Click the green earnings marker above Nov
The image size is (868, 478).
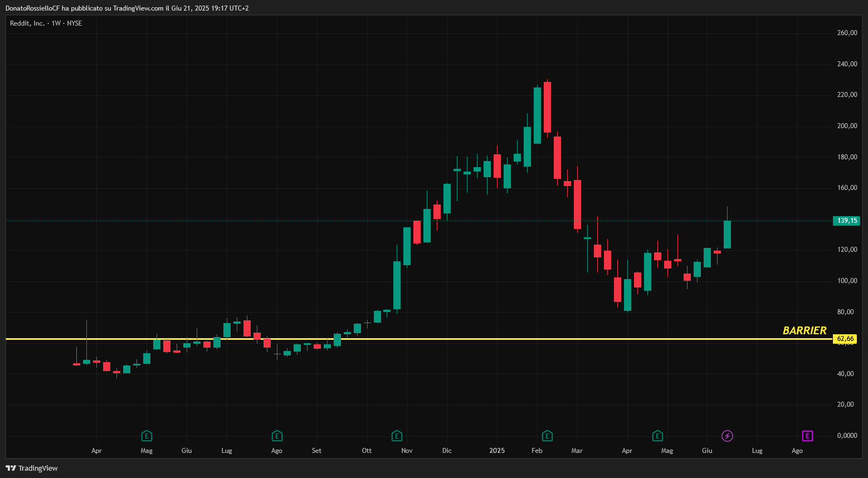click(x=397, y=436)
